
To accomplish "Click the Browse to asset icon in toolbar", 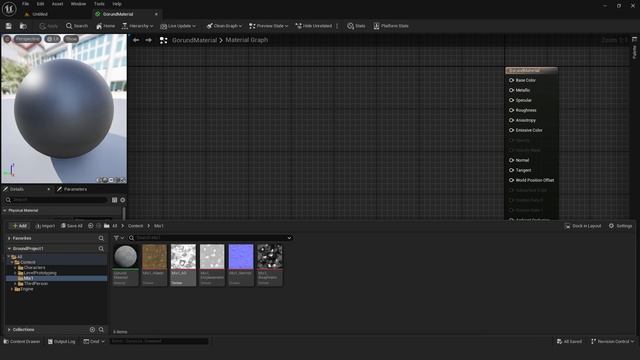I will tap(23, 26).
